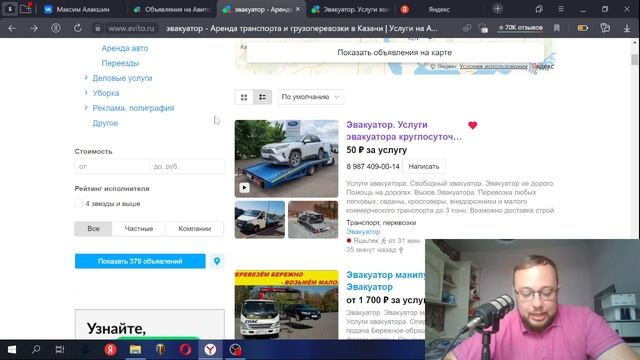Viewport: 640px width, 360px height.
Task: Select the Компании seller filter
Action: click(195, 229)
